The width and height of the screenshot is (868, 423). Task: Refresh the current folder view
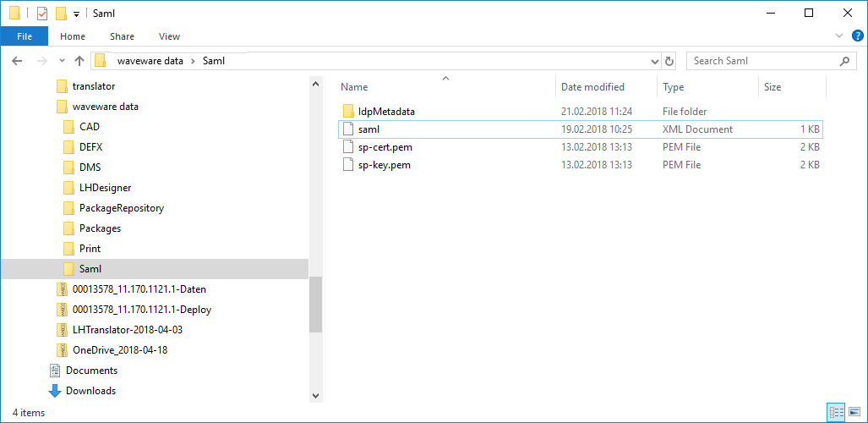coord(669,61)
